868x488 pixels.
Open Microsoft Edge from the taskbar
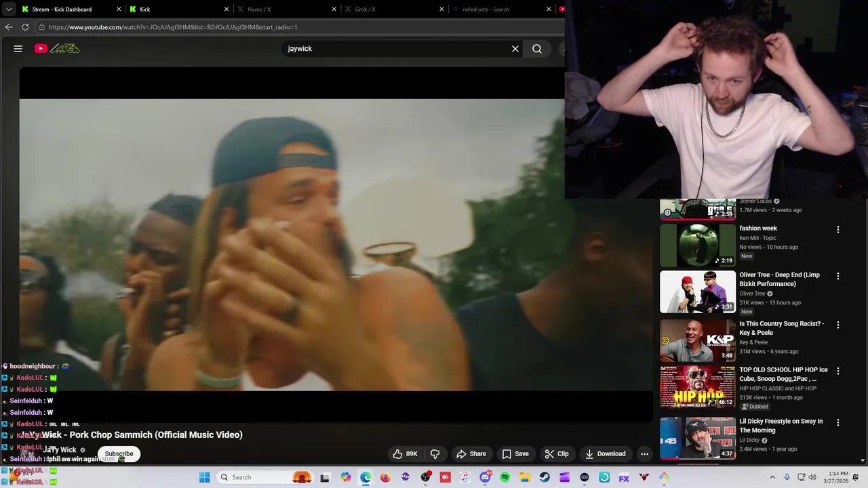pyautogui.click(x=366, y=477)
